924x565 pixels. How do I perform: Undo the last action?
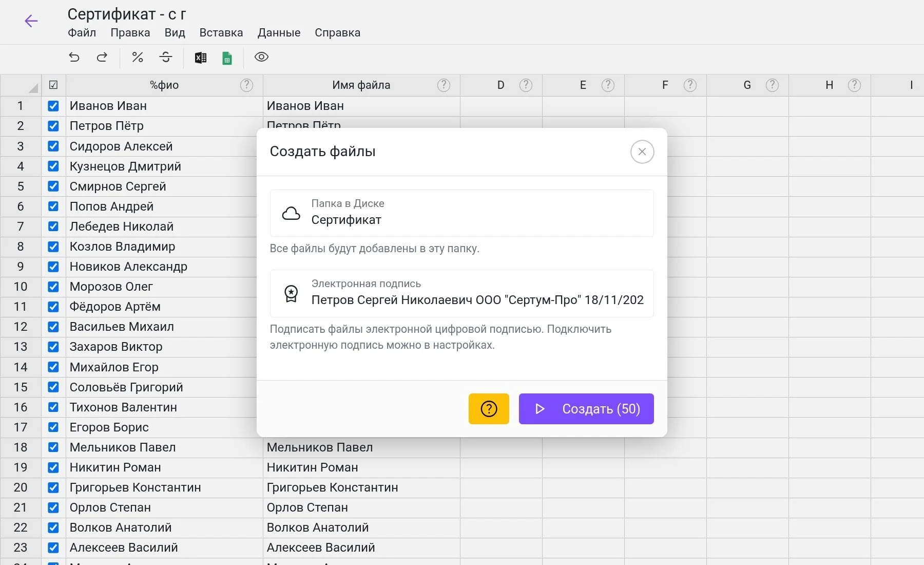pos(74,57)
